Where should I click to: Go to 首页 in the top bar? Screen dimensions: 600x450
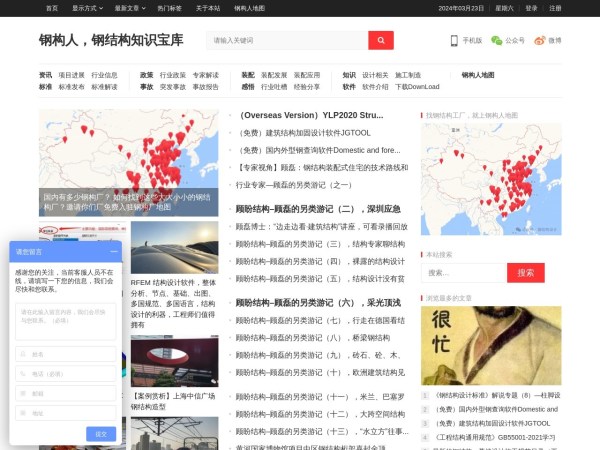[x=52, y=8]
